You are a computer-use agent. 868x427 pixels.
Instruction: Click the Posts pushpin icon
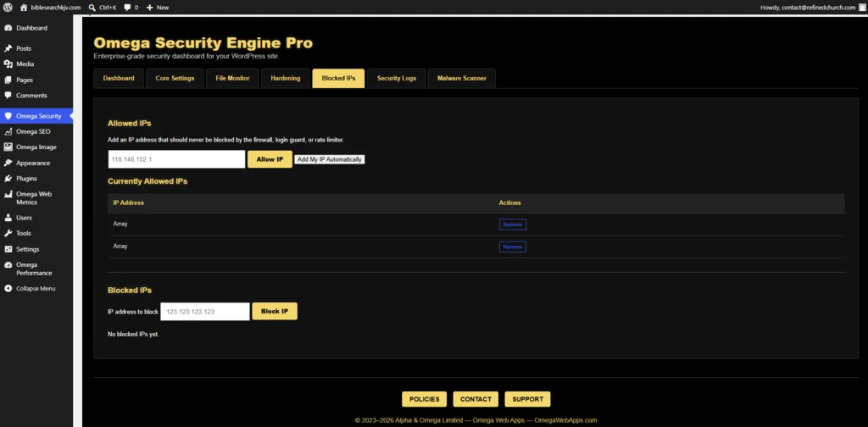click(x=8, y=48)
